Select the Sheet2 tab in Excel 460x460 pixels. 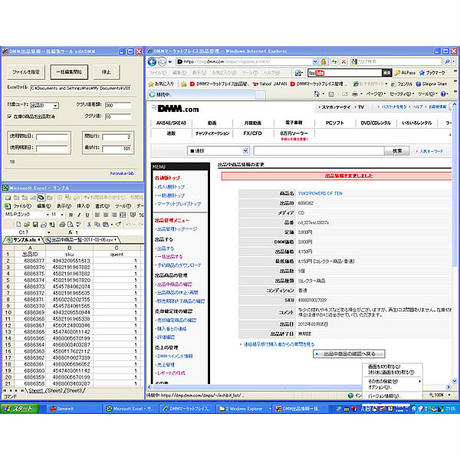tap(55, 390)
